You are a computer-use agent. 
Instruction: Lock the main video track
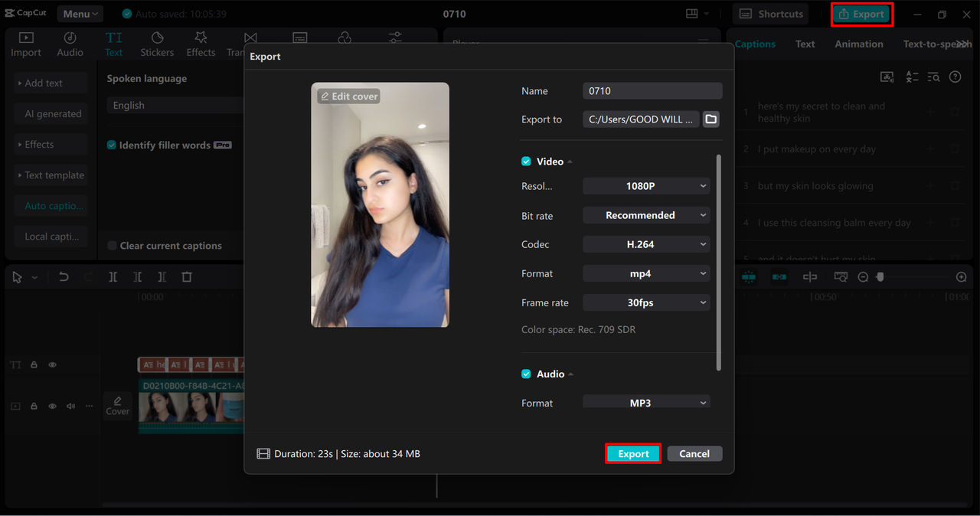(x=34, y=407)
